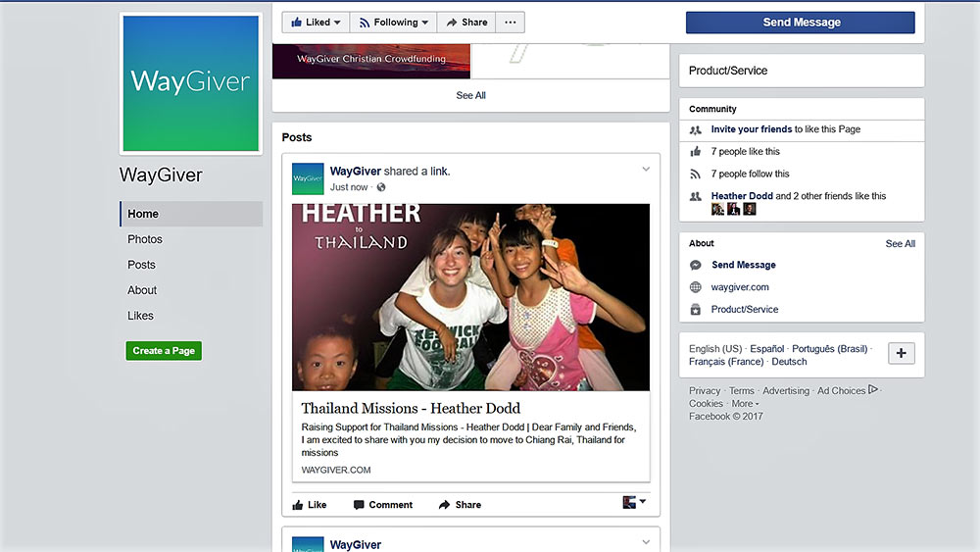Screen dimensions: 980x552
Task: Click the RSS follow icon in Community
Action: [695, 174]
